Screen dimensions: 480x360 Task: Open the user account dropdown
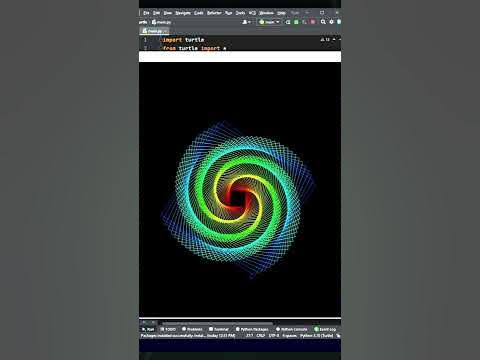click(x=247, y=22)
